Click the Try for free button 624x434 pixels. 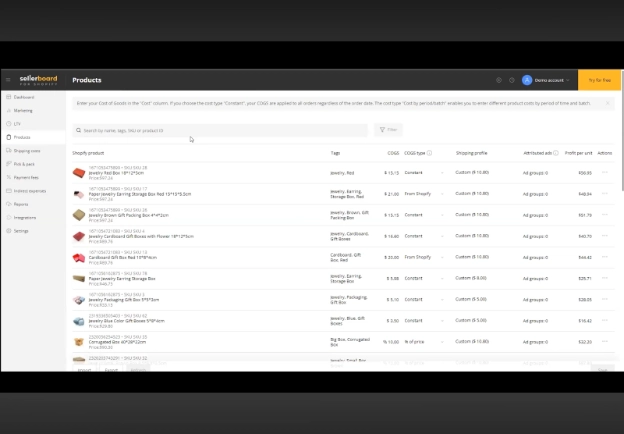point(599,80)
